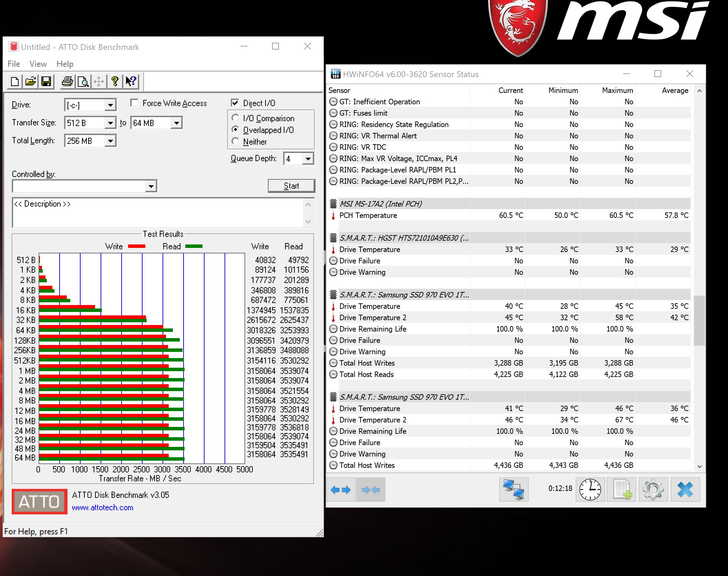Click HWiNFO scrollbar down arrow
Screen dimensions: 728x576
tap(699, 467)
